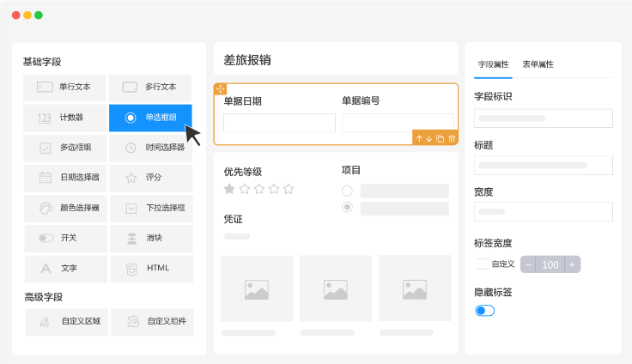This screenshot has width=632, height=364.
Task: Click the move-up arrow on selected row
Action: pyautogui.click(x=419, y=138)
